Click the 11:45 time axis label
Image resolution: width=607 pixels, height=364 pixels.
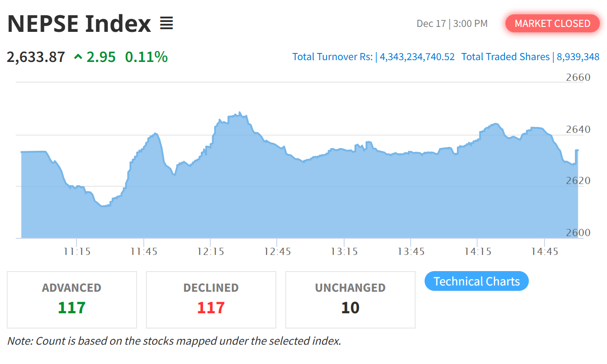[144, 251]
